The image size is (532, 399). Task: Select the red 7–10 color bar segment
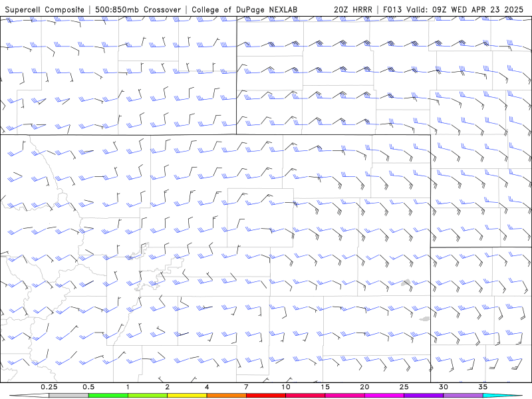pos(266,396)
